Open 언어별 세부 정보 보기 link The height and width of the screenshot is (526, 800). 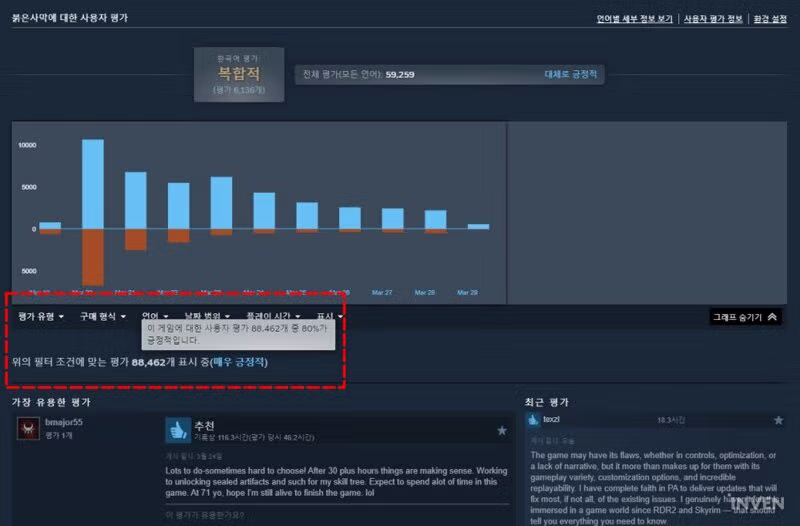click(x=634, y=19)
